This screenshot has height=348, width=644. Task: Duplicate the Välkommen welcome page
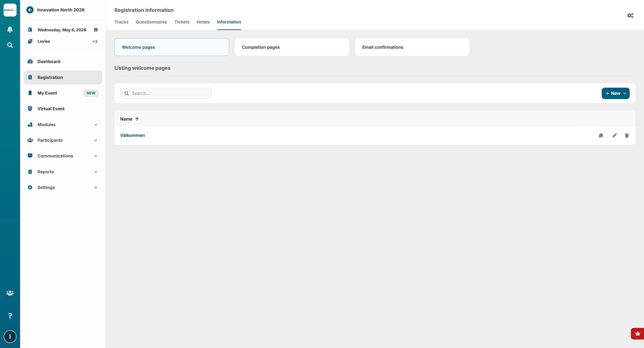601,136
